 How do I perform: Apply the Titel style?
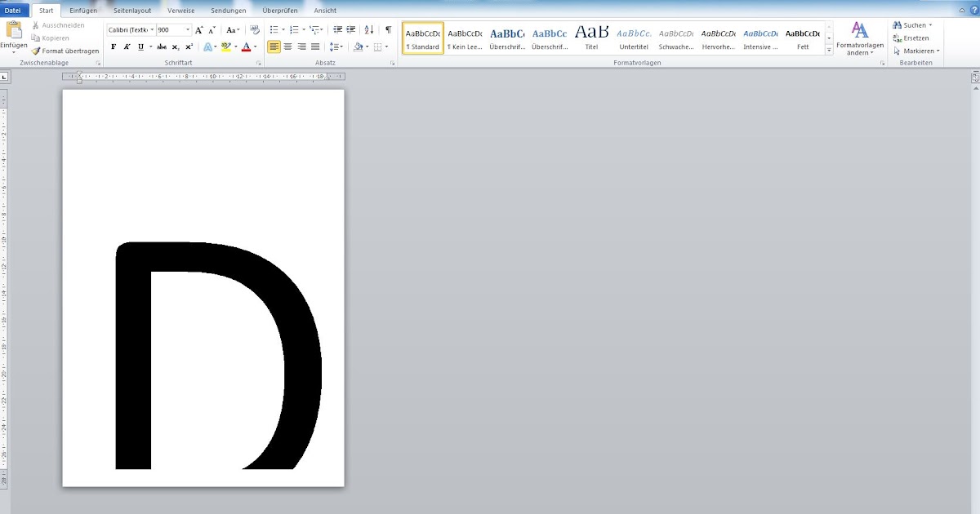(x=591, y=38)
